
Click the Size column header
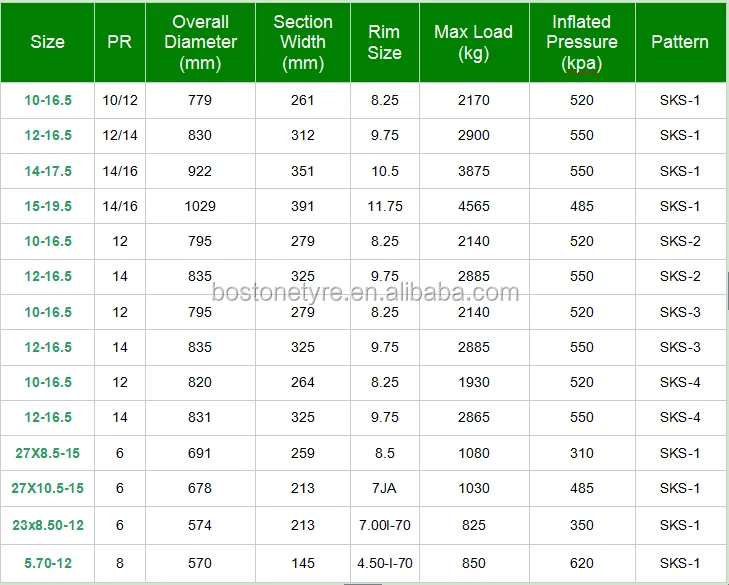tap(47, 42)
